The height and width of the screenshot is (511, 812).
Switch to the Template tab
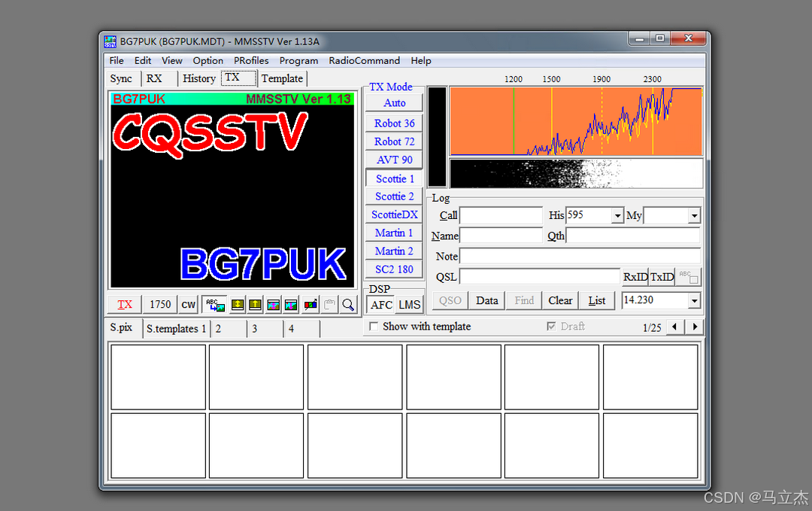coord(282,79)
